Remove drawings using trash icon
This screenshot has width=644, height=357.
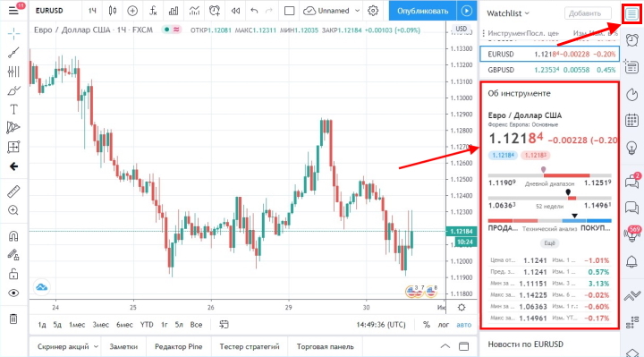point(13,319)
